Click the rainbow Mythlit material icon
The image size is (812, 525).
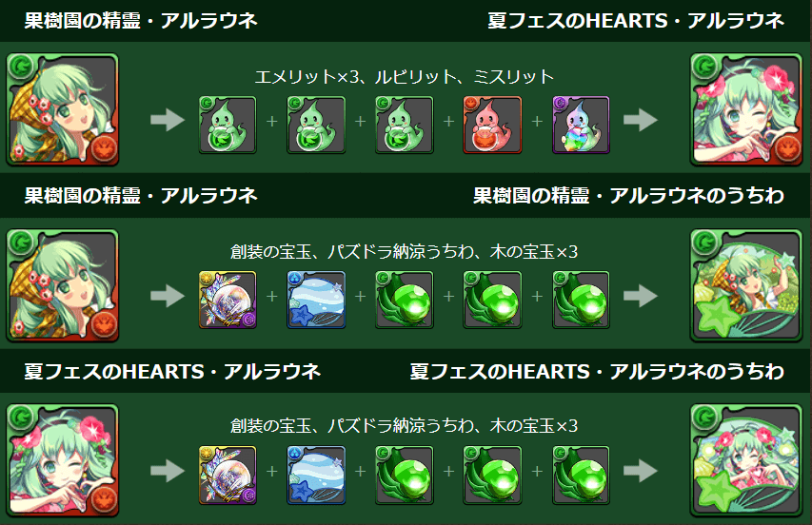click(x=581, y=125)
